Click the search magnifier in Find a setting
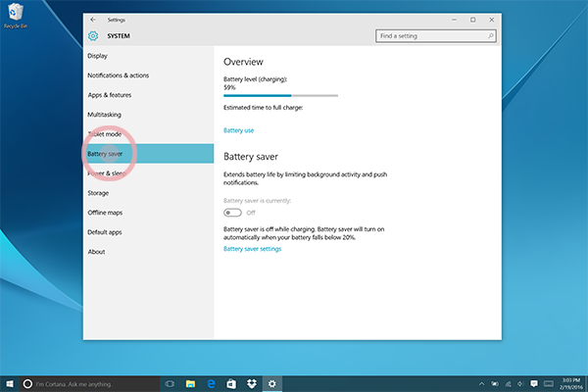 (x=490, y=36)
